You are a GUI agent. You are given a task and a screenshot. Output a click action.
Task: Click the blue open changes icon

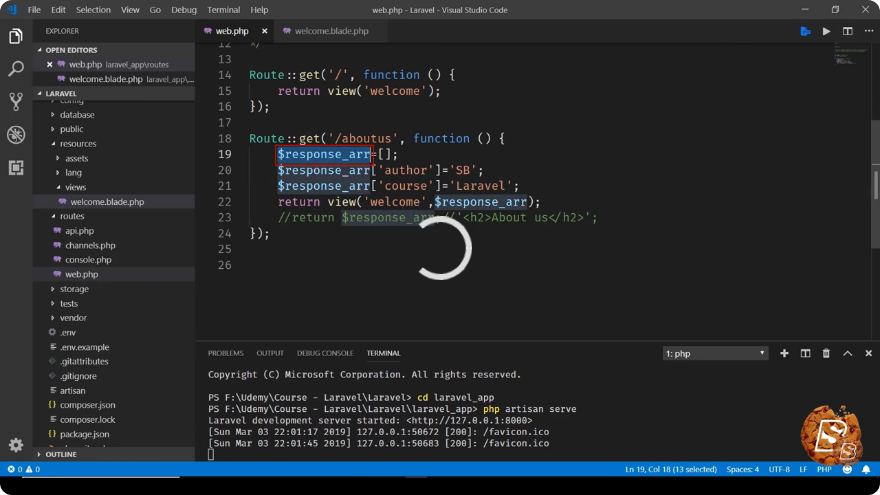[x=805, y=31]
